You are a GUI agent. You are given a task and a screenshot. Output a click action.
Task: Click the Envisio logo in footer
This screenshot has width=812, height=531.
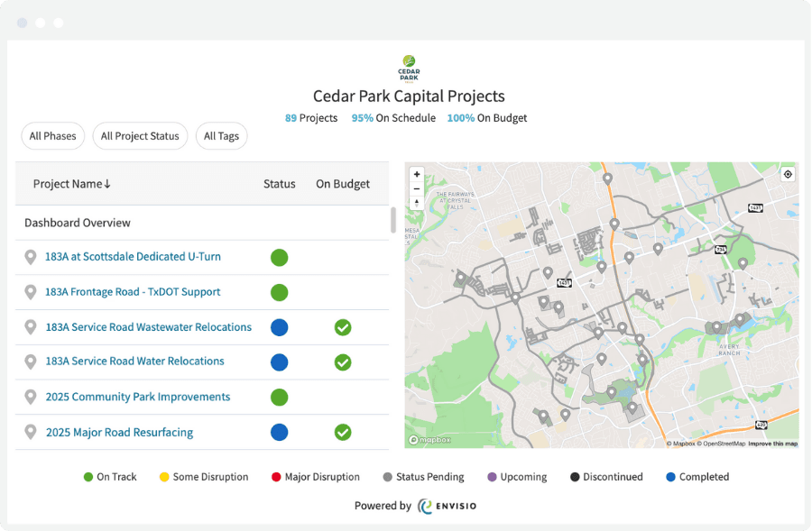click(x=448, y=506)
